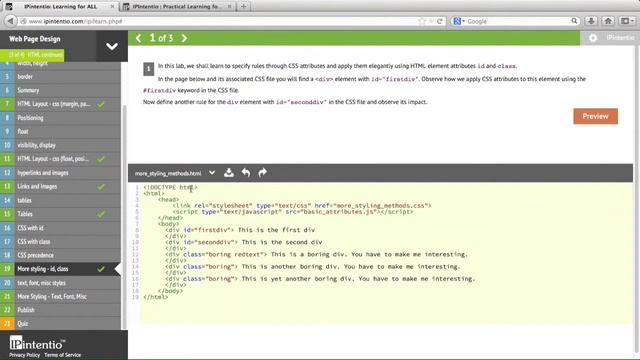Click the step number 1 badge
Image resolution: width=640 pixels, height=360 pixels.
click(149, 69)
